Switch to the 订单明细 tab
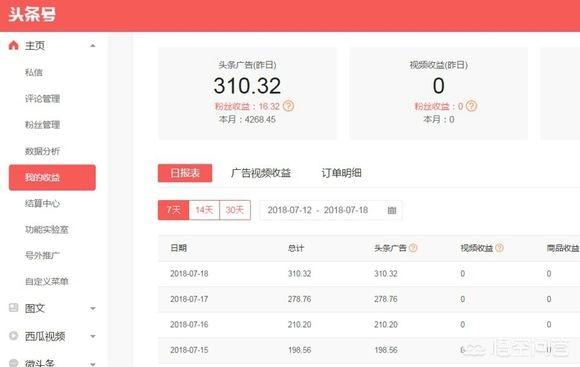 click(341, 173)
